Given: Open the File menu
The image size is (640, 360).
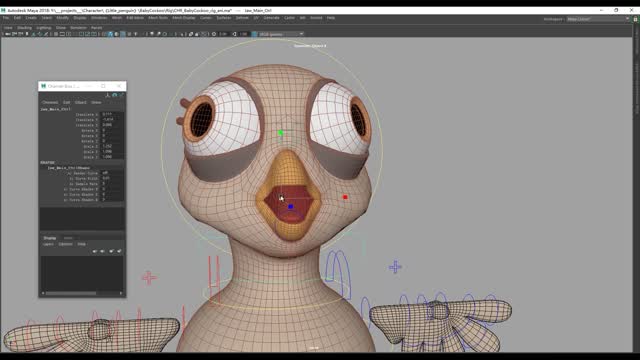Looking at the screenshot, I should click(6, 18).
